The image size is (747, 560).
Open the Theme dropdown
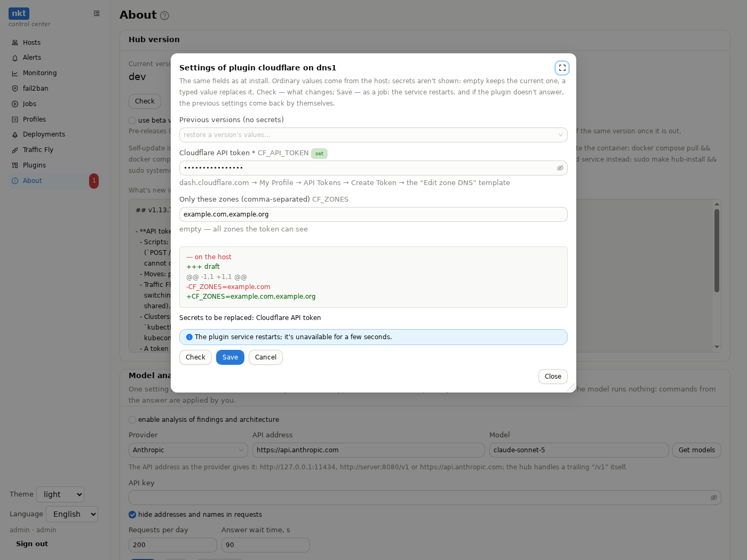[60, 494]
